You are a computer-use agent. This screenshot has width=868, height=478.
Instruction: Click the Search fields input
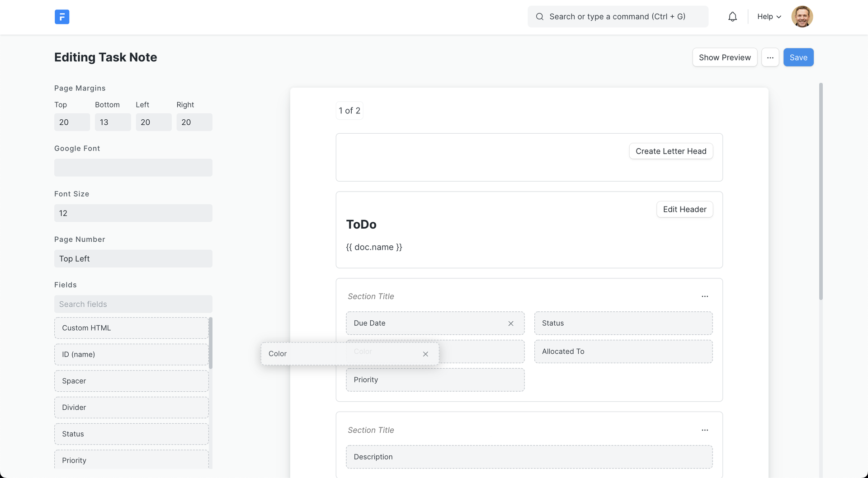tap(133, 305)
